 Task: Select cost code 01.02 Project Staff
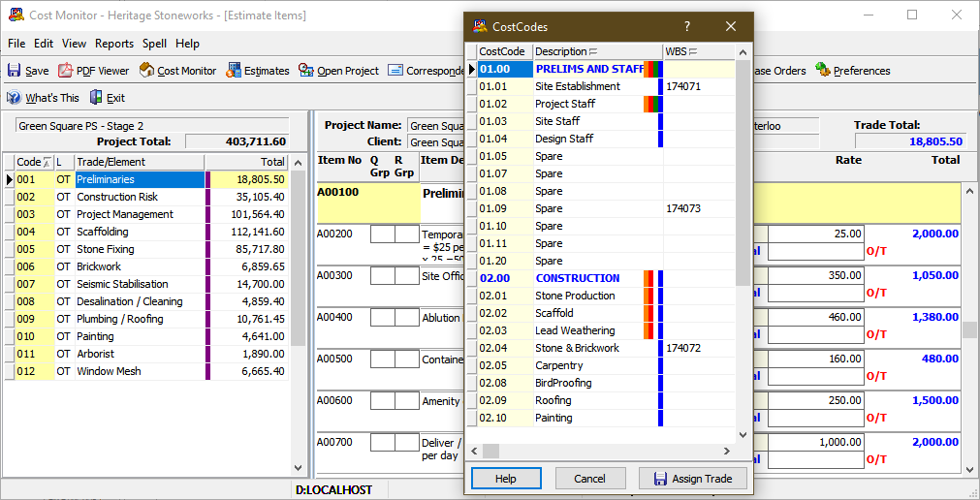[x=601, y=104]
